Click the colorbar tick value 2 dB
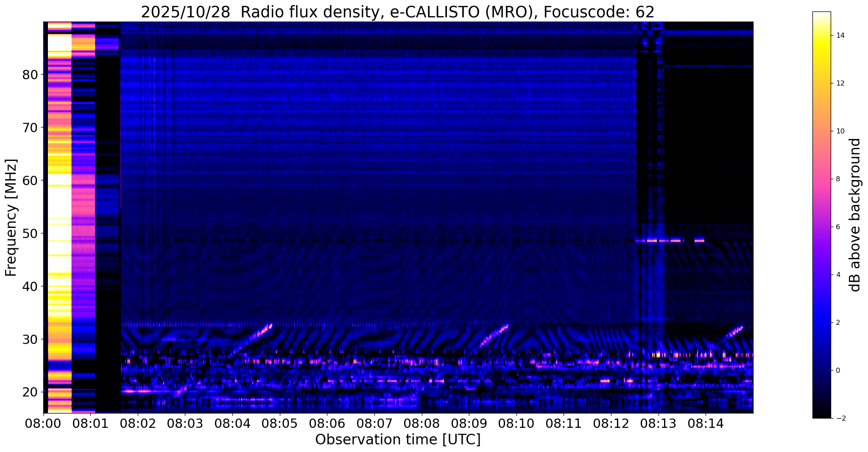Image resolution: width=868 pixels, height=452 pixels. point(837,323)
